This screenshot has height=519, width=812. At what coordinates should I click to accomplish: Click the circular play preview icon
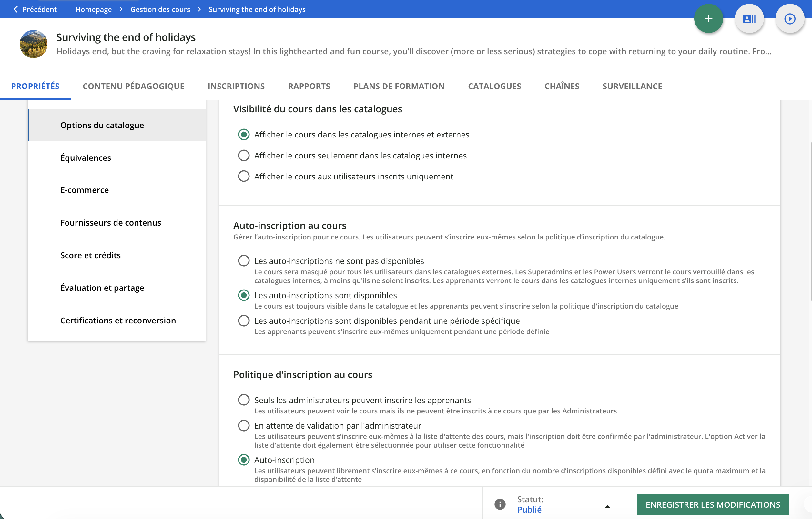pos(789,18)
